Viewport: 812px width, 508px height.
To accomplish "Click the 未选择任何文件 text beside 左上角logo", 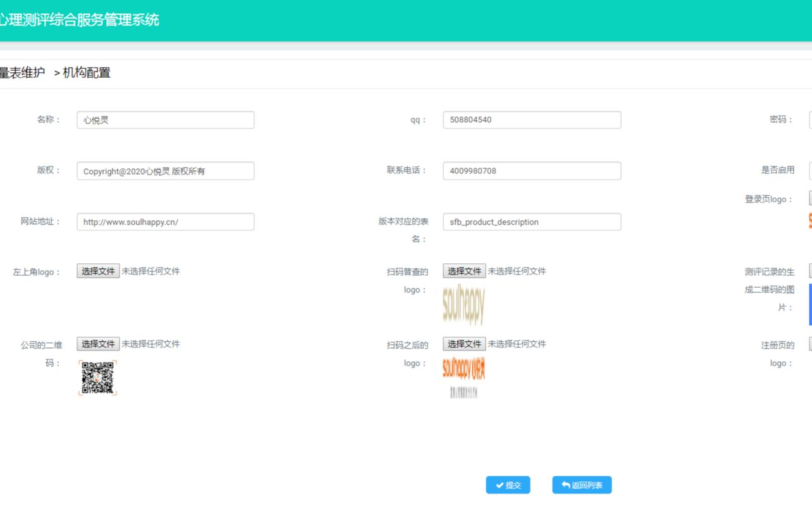I will [151, 271].
